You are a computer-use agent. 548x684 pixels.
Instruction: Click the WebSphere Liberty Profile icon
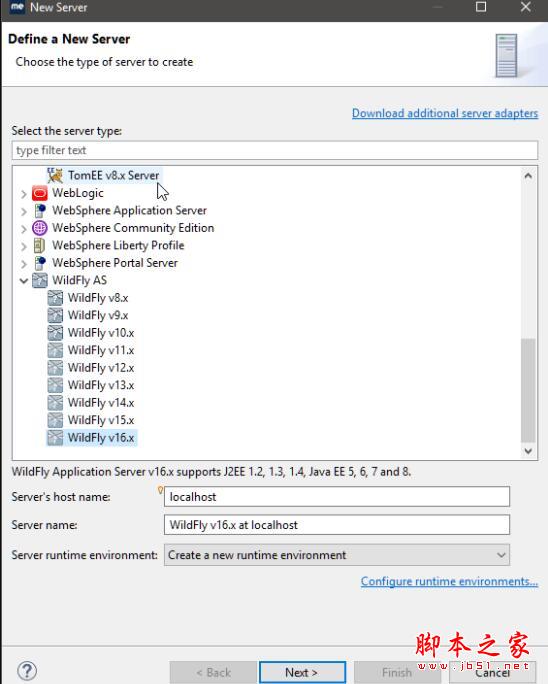tap(39, 245)
